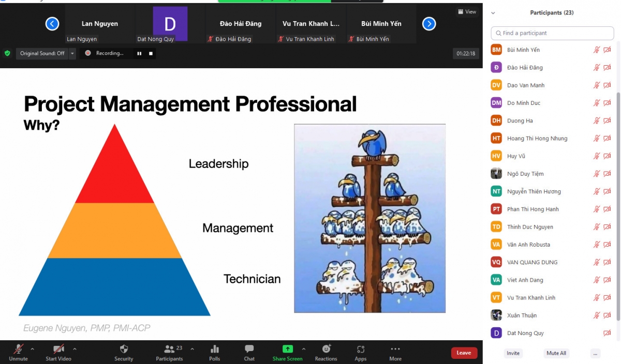The image size is (621, 364).
Task: Click Xuân Thuận's profile photo
Action: tap(496, 315)
